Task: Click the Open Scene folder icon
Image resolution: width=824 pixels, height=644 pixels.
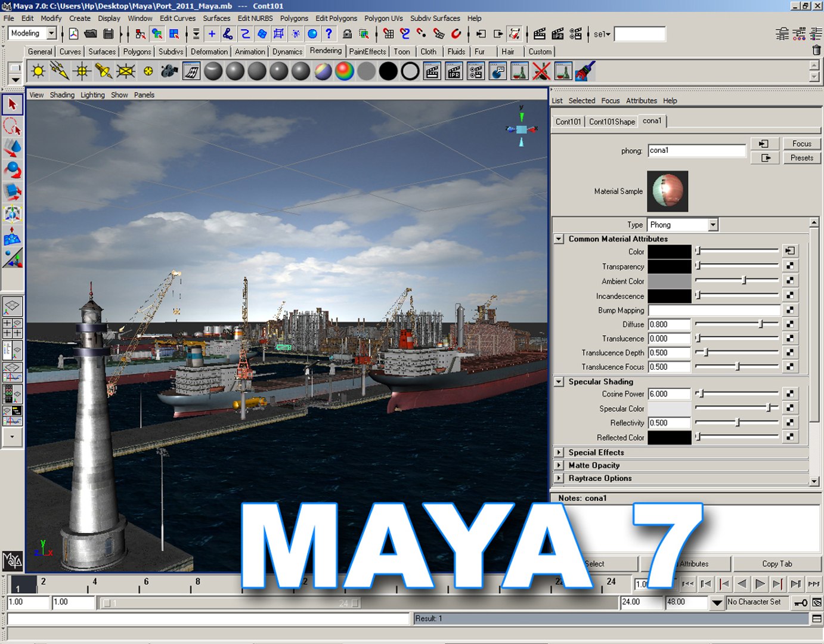Action: pos(91,34)
